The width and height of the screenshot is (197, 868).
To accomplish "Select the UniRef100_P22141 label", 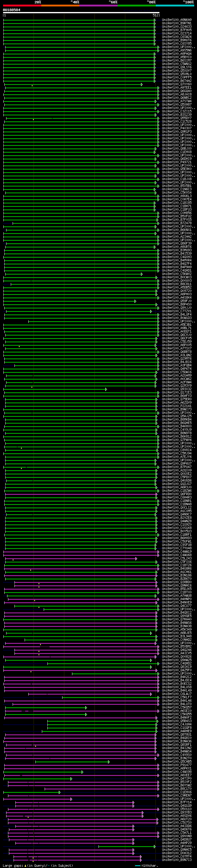I will click(176, 406).
